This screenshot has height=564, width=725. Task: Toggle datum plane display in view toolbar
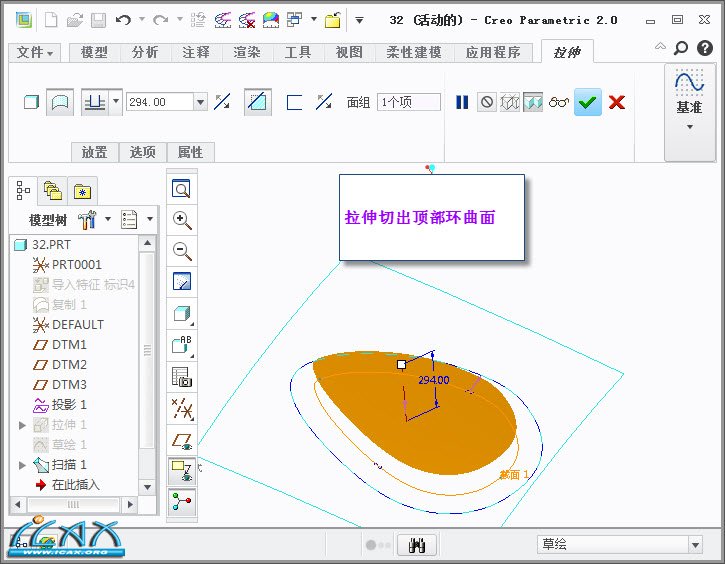[x=182, y=439]
